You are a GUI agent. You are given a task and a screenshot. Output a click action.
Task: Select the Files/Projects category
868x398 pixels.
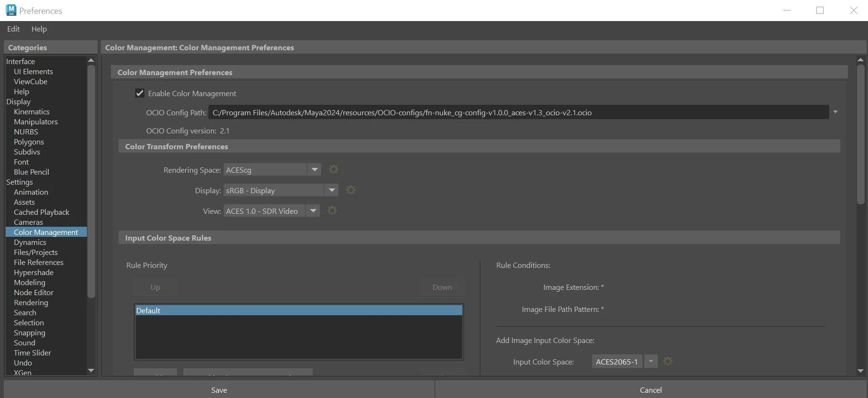(36, 252)
